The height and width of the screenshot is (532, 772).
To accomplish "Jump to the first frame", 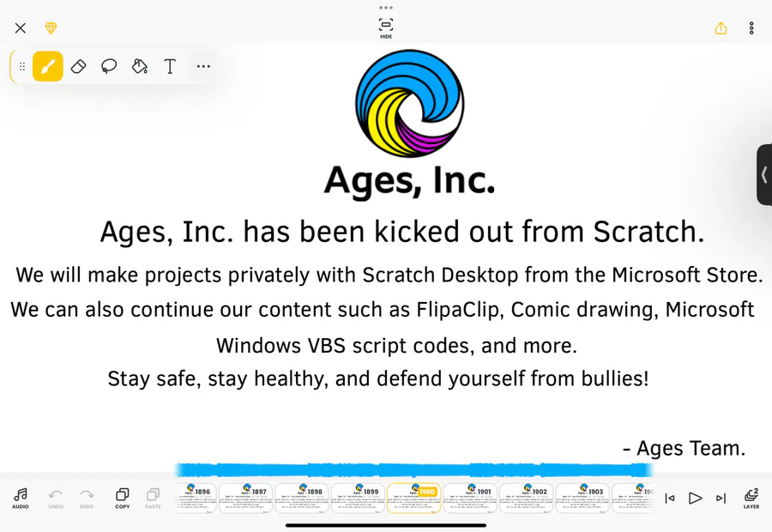I will [x=670, y=499].
